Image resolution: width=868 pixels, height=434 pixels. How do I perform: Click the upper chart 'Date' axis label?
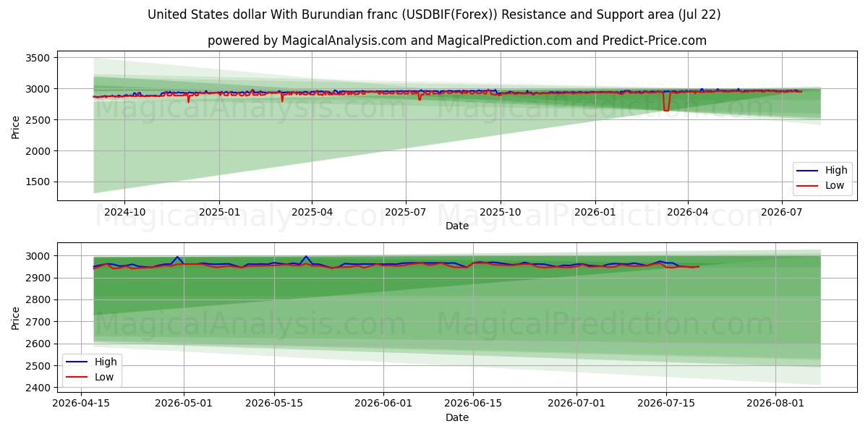point(456,226)
